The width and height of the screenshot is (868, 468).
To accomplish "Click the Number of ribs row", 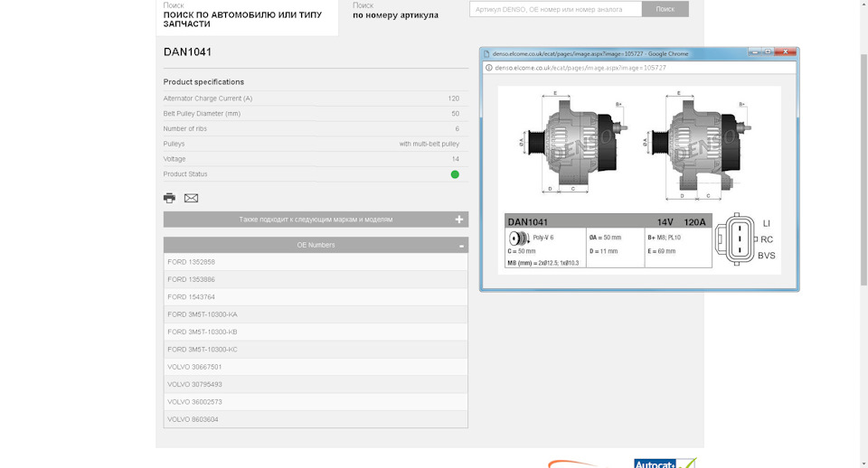I will [316, 128].
